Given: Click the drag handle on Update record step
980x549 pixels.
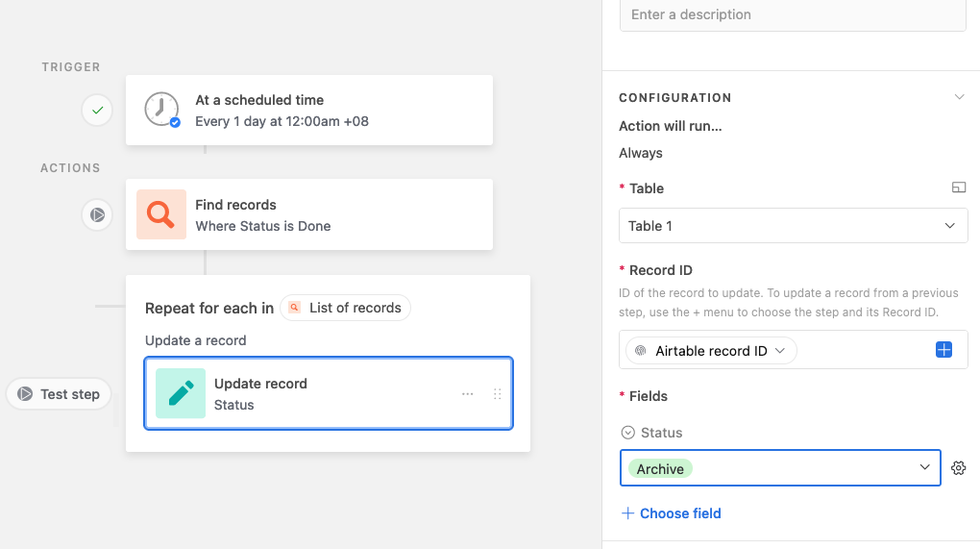Looking at the screenshot, I should tap(498, 394).
